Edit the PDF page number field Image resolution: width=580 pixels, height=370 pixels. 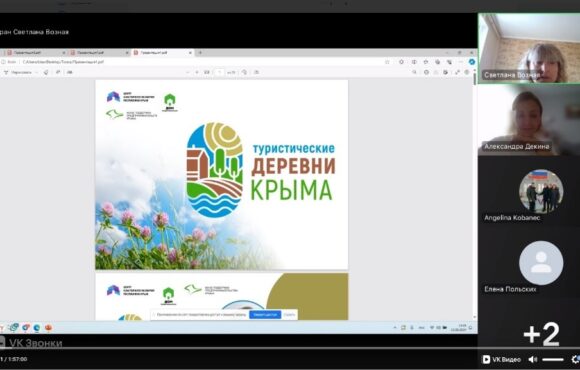219,72
